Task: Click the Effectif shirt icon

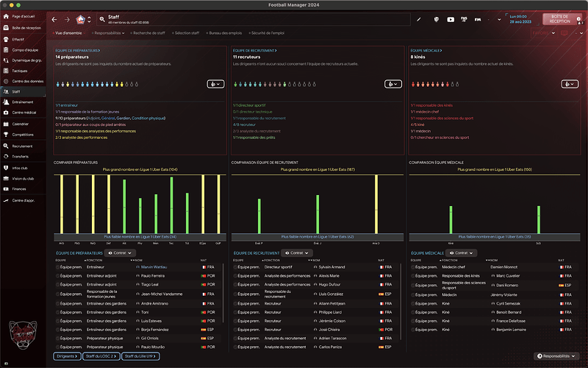Action: [6, 39]
